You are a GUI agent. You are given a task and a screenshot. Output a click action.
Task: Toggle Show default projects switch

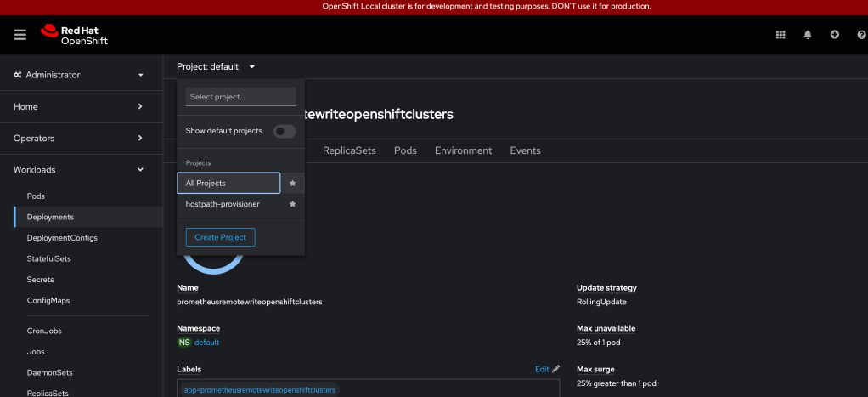tap(285, 132)
